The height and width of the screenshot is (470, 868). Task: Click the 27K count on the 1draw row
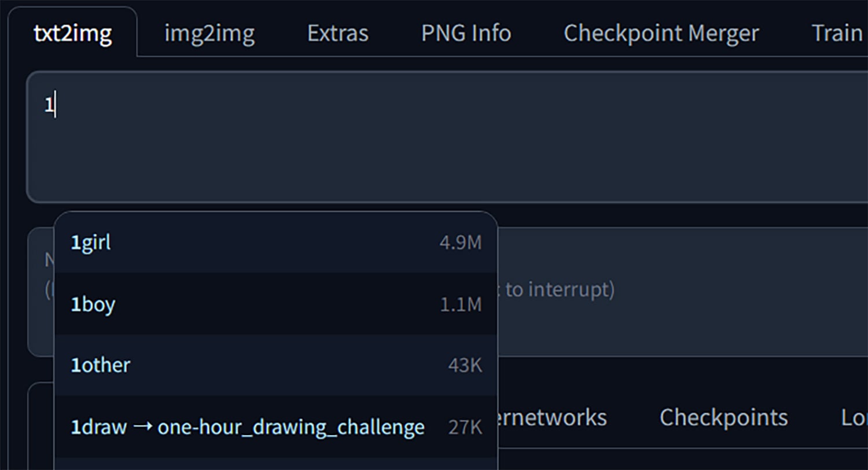[x=465, y=427]
